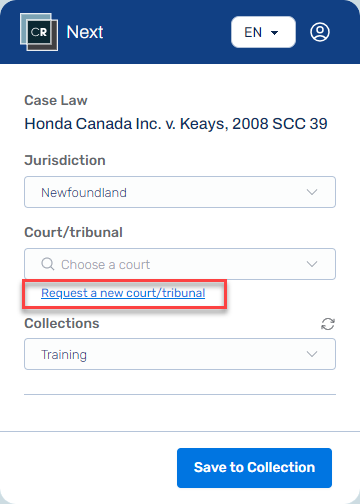Focus the Choose a court search field
Screen dimensions: 360x504
pyautogui.click(x=180, y=264)
